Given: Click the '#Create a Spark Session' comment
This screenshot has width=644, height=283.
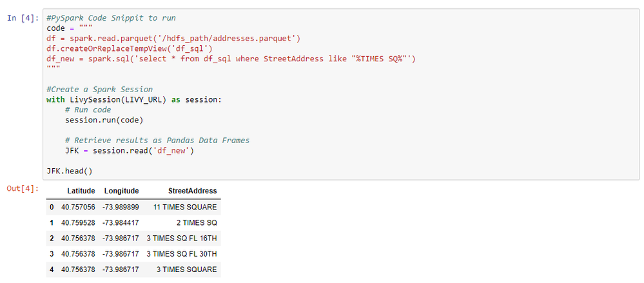Looking at the screenshot, I should tap(99, 90).
